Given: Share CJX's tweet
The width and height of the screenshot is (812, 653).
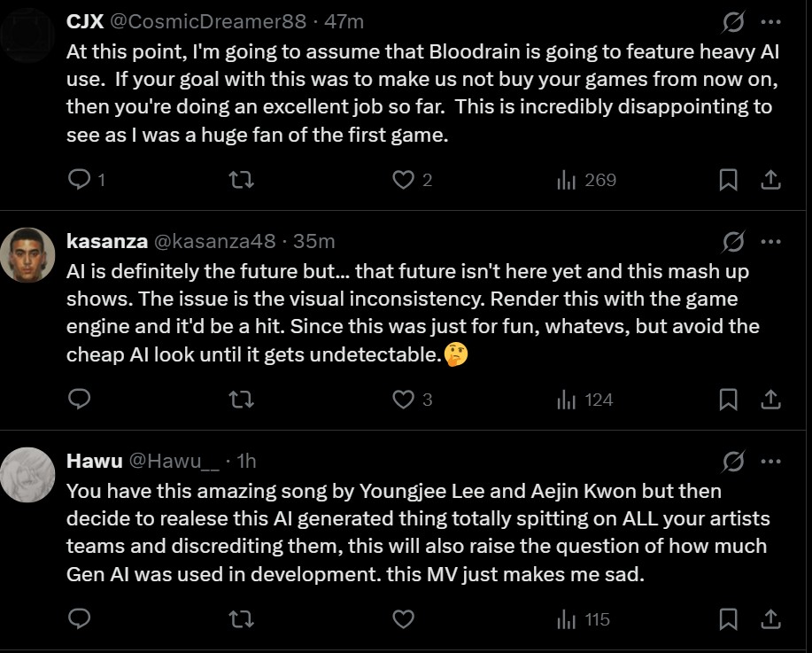Looking at the screenshot, I should (x=770, y=180).
